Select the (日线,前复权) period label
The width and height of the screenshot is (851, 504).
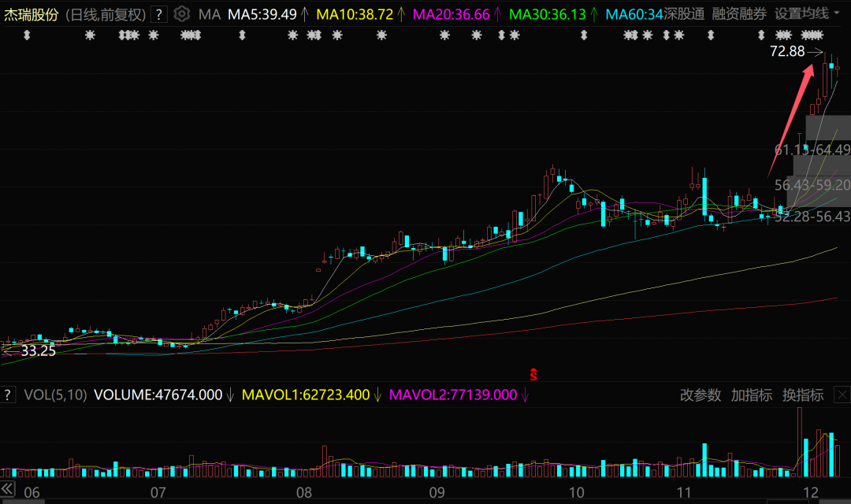point(106,15)
